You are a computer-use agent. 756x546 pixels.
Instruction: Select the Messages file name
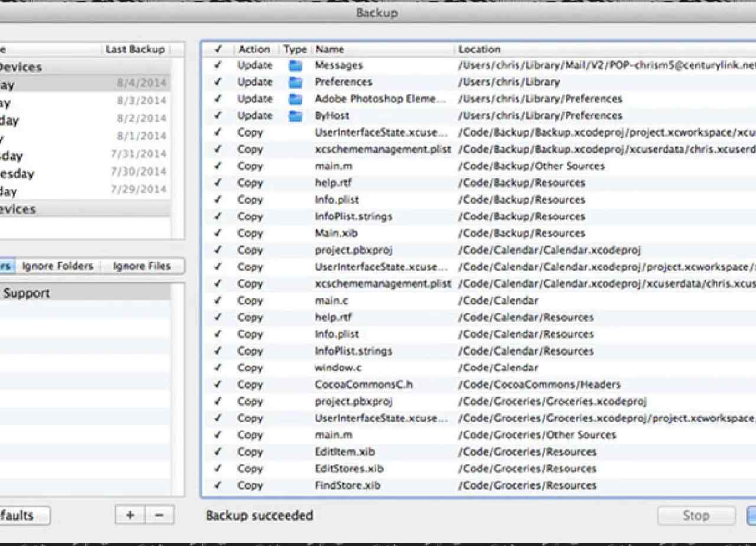[338, 66]
